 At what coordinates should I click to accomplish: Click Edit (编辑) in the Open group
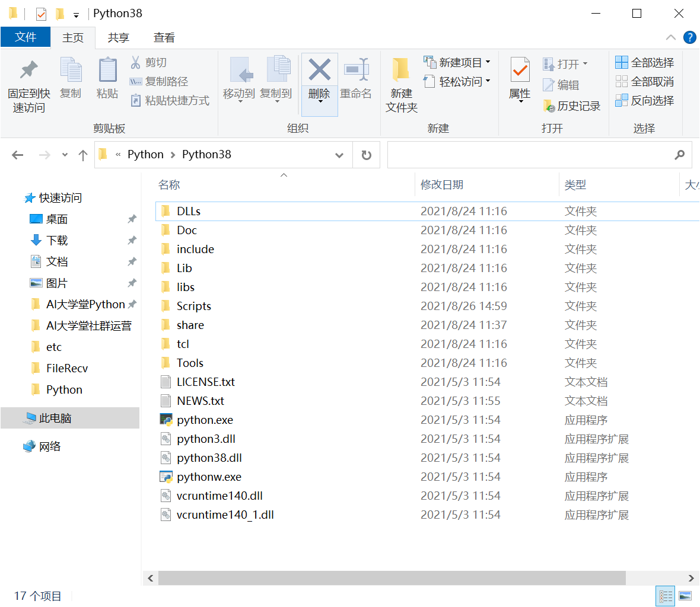(x=561, y=85)
